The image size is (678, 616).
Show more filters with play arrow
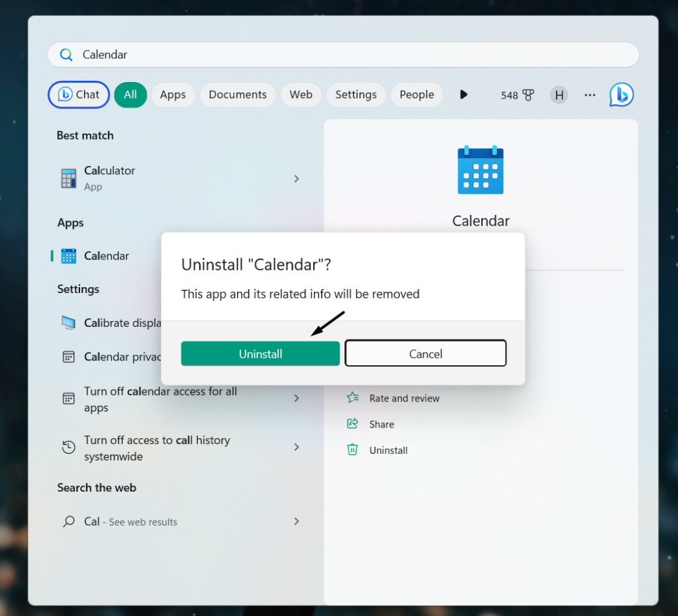[463, 95]
